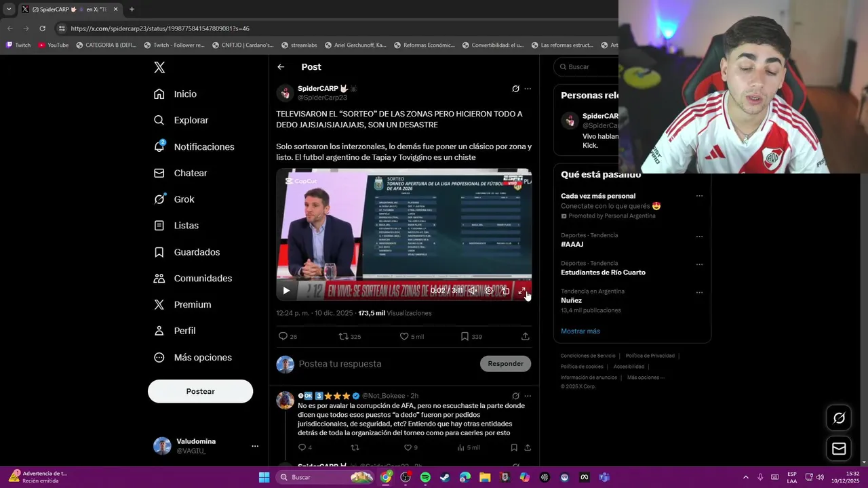Click the back arrow beside Post

click(281, 67)
